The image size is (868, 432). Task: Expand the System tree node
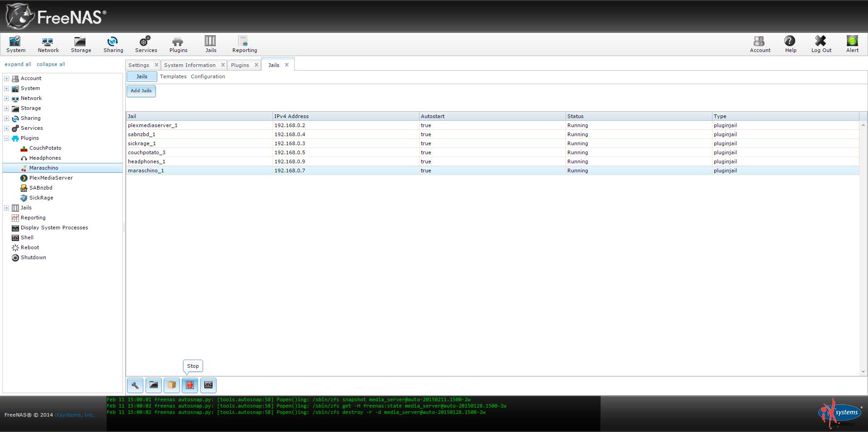pyautogui.click(x=7, y=88)
